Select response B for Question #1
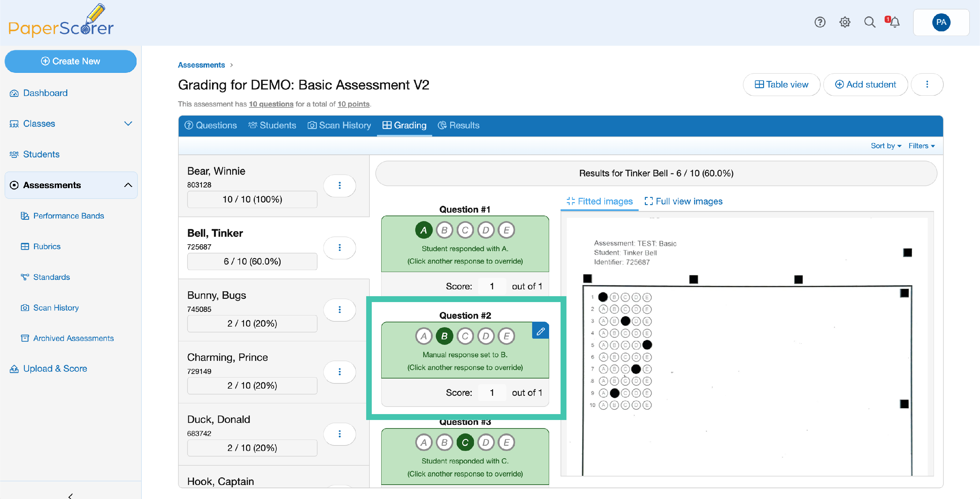The height and width of the screenshot is (499, 980). [444, 230]
